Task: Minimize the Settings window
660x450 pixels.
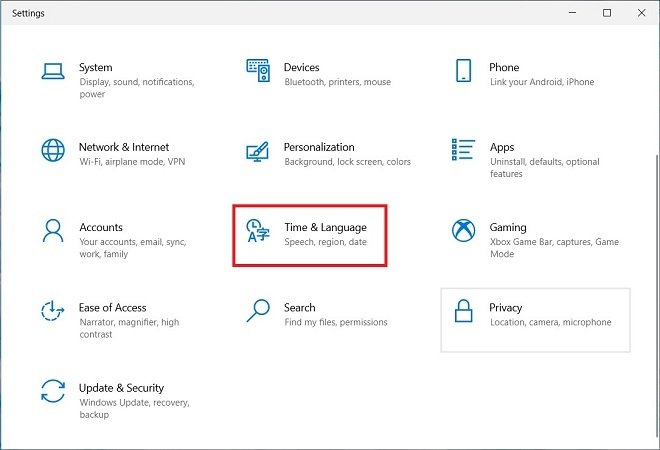Action: point(572,13)
